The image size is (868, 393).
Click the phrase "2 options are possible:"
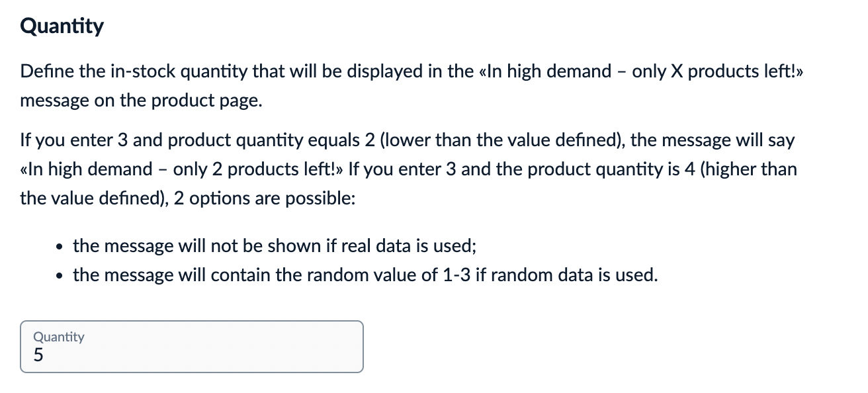click(264, 198)
